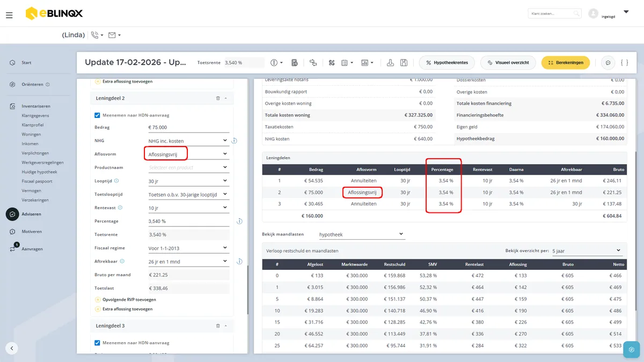Click the info icon beside NHG dropdown
The image size is (644, 362).
tap(234, 141)
